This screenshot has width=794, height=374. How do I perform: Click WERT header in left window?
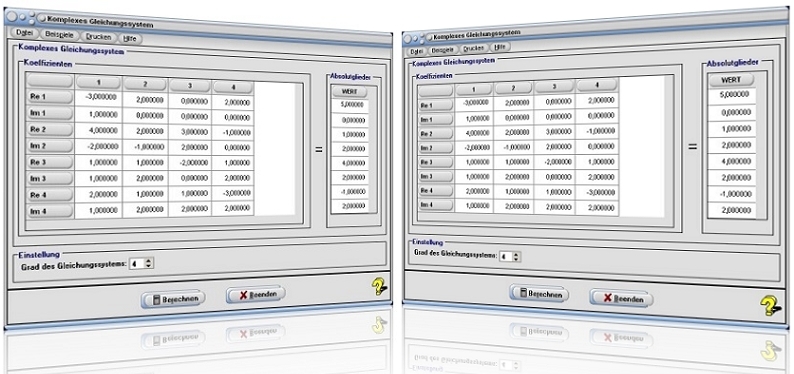point(349,92)
